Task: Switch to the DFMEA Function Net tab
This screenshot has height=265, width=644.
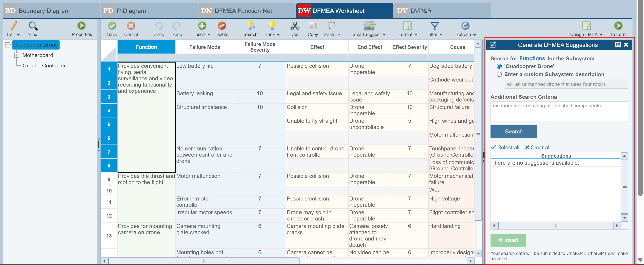Action: 243,11
